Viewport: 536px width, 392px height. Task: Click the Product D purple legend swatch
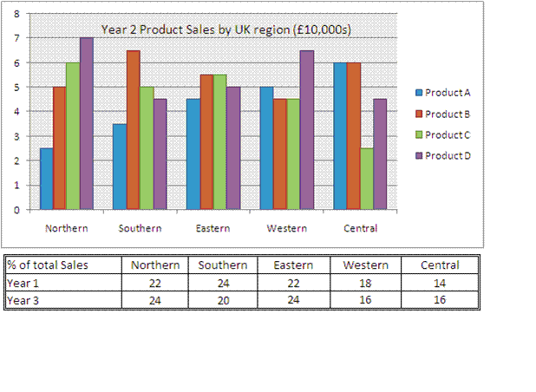420,155
